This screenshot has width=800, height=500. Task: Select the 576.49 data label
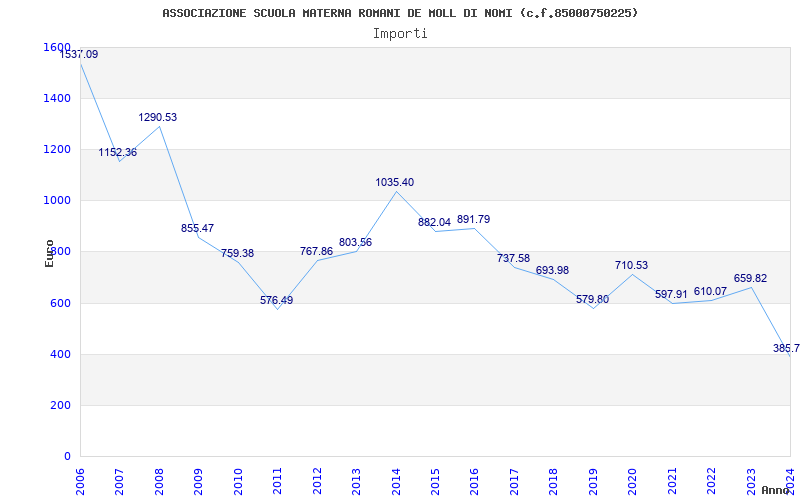click(x=277, y=300)
